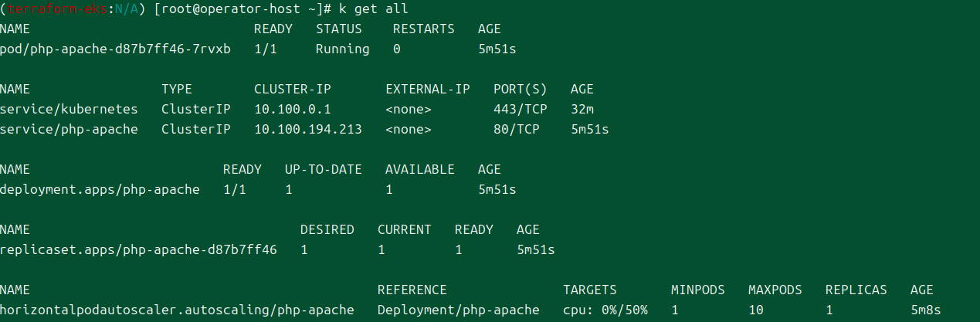This screenshot has width=980, height=322.
Task: Click cluster IP 10.100.194.213
Action: (x=308, y=130)
